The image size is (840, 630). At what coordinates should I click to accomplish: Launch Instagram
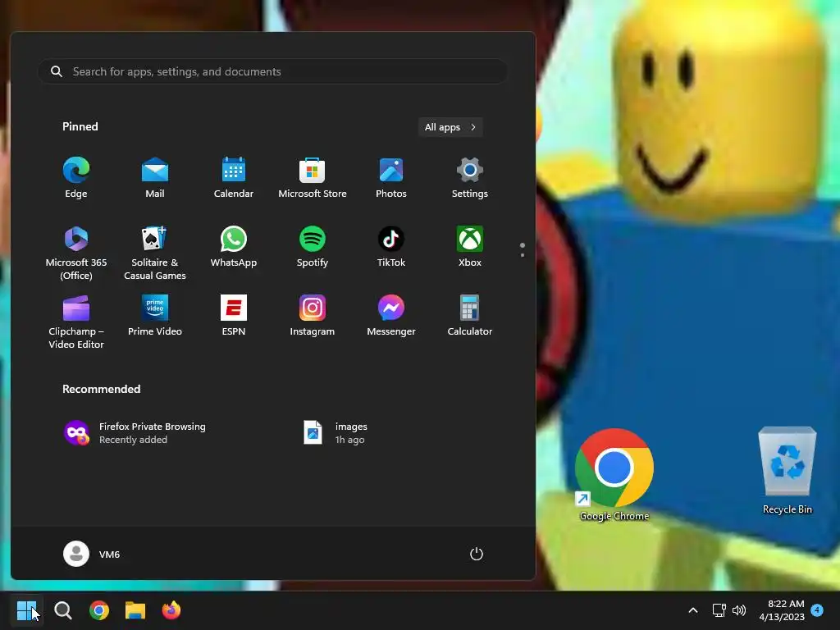click(x=313, y=316)
